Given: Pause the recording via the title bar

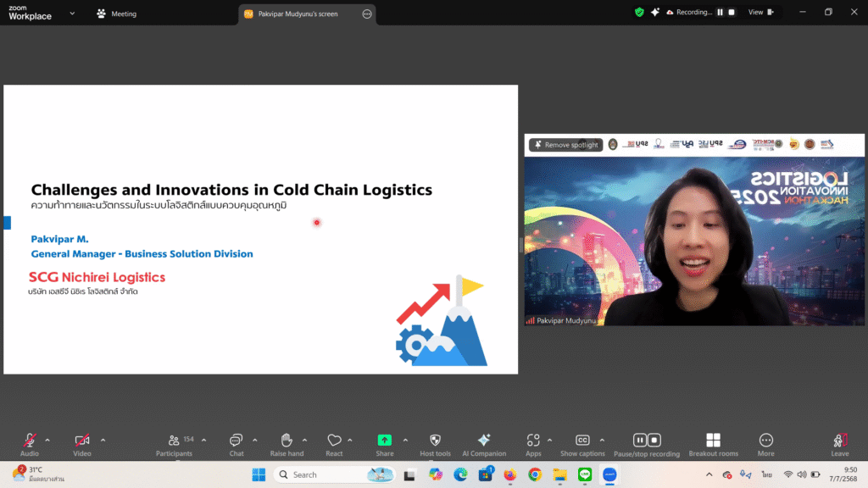Looking at the screenshot, I should (721, 12).
